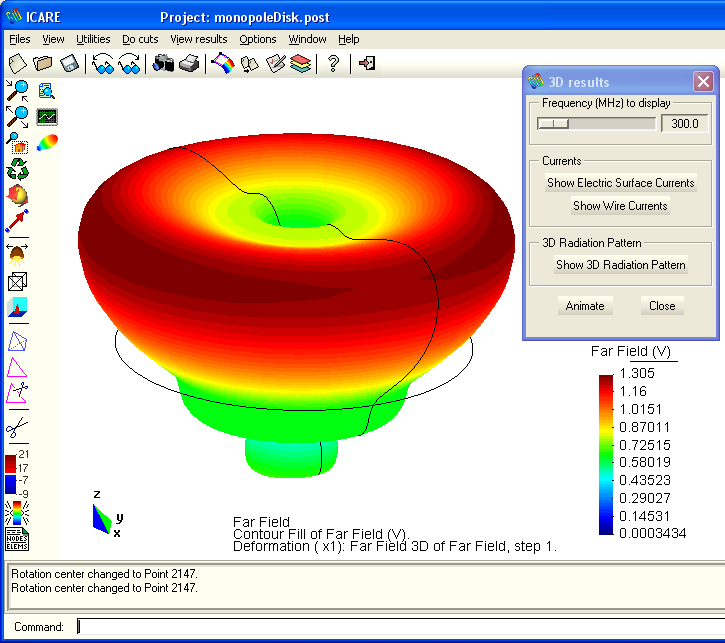
Task: Click the Animate button
Action: point(585,306)
